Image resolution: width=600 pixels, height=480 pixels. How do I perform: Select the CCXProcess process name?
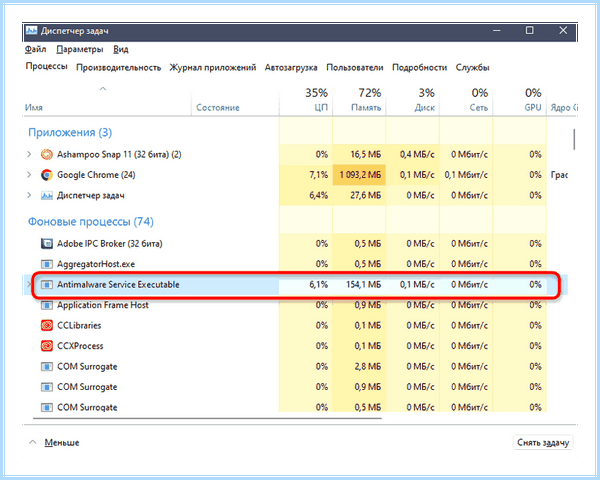(80, 346)
